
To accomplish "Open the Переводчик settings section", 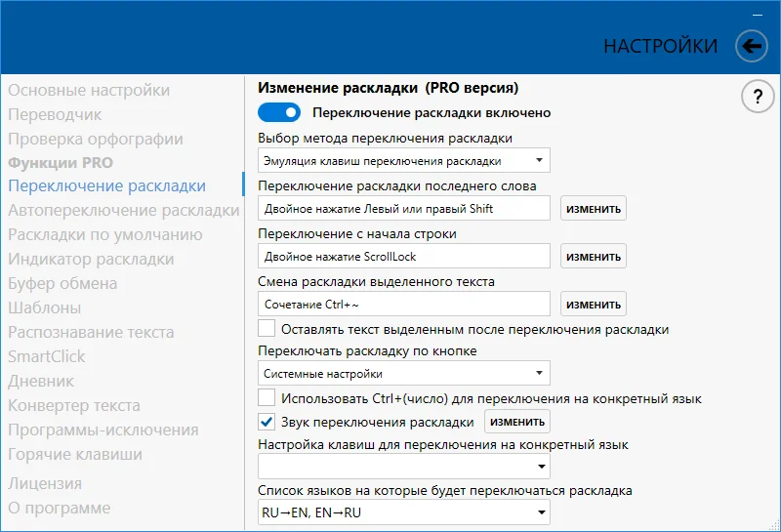I will [55, 114].
